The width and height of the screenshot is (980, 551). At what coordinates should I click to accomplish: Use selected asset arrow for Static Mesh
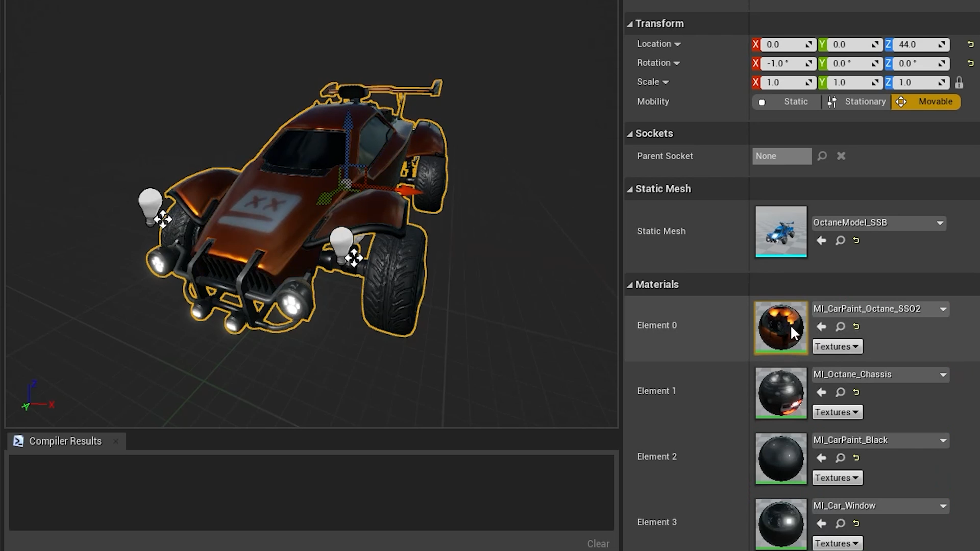[x=821, y=240]
